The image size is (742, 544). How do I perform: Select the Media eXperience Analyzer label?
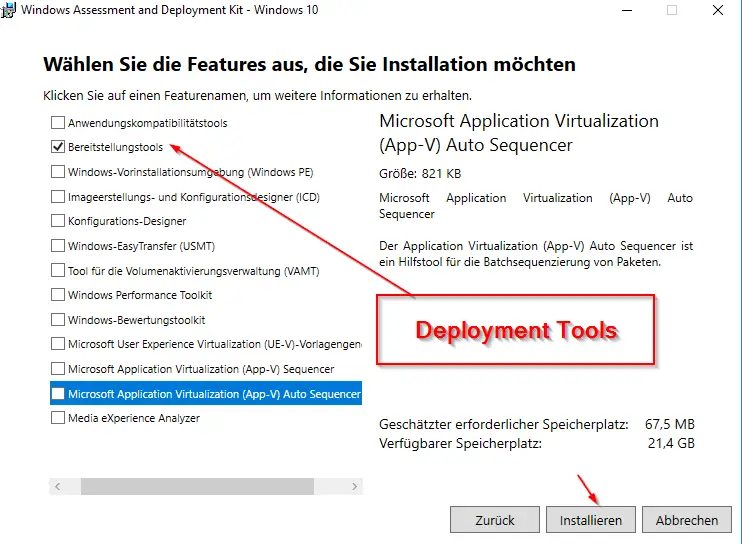pos(134,418)
